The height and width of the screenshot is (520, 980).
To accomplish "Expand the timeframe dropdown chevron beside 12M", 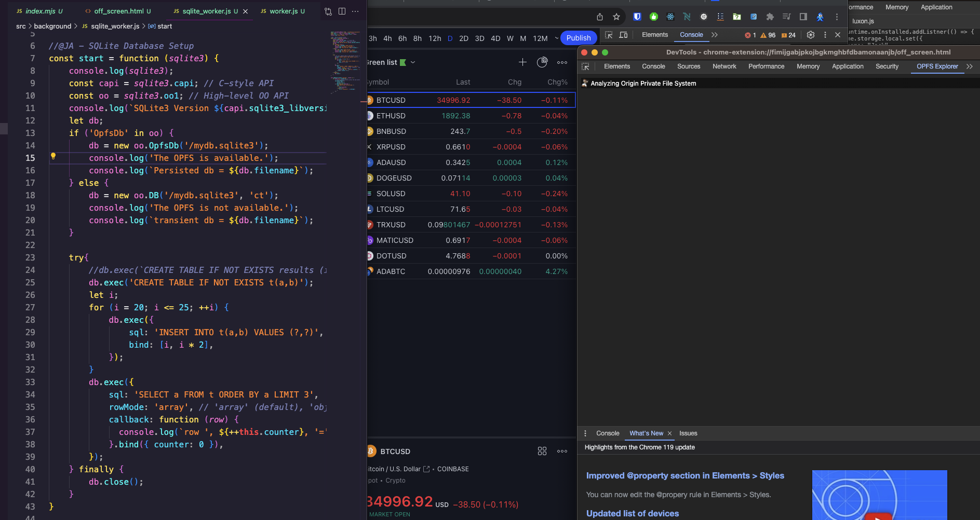I will pyautogui.click(x=556, y=38).
